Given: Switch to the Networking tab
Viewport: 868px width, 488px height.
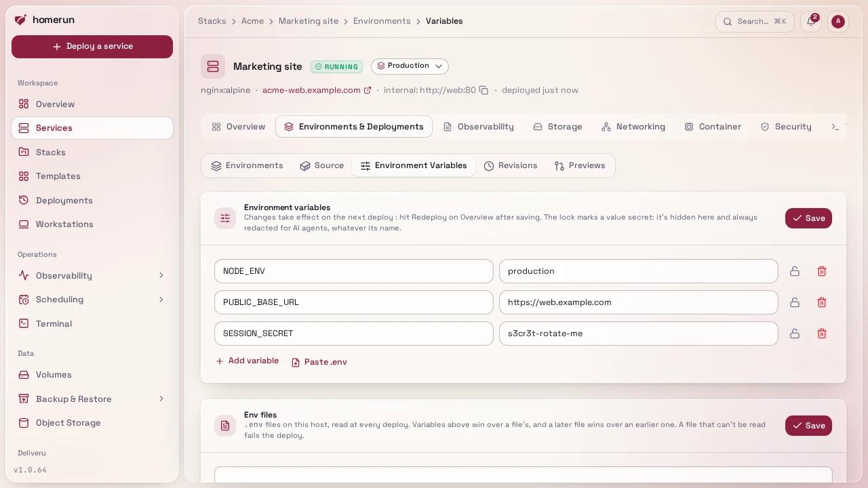Looking at the screenshot, I should pos(633,127).
